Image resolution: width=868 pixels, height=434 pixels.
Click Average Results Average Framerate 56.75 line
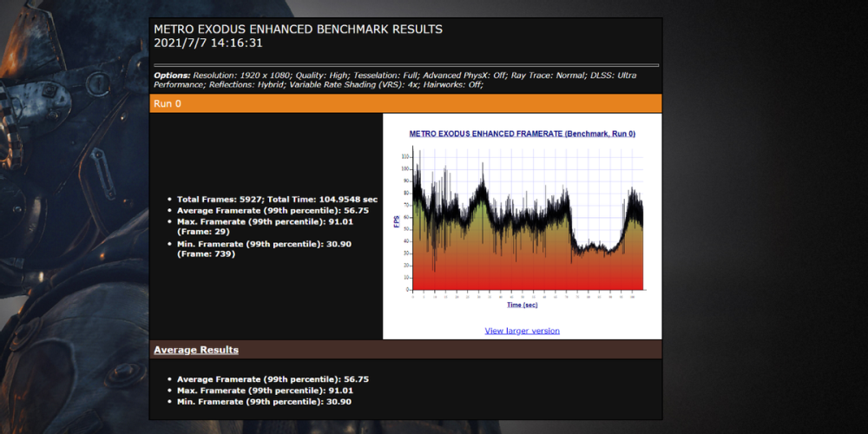coord(273,379)
